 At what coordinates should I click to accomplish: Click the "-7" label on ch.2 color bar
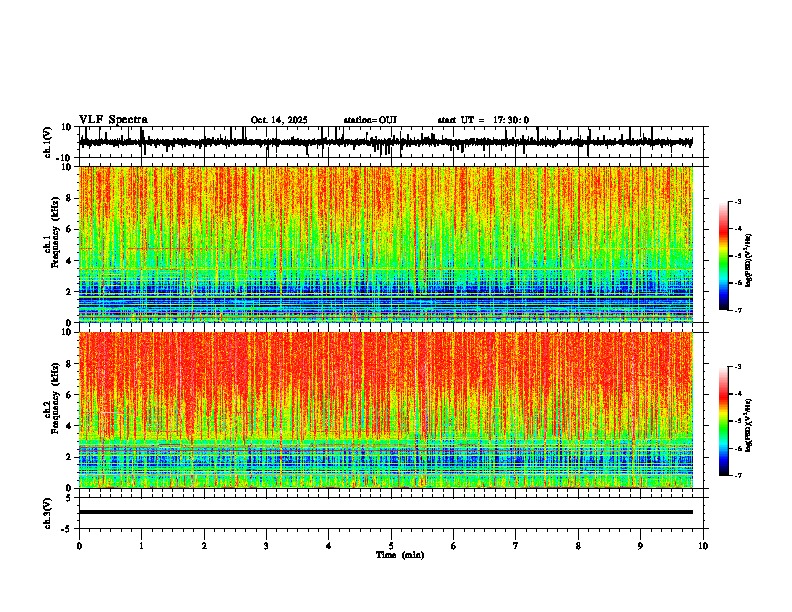[738, 476]
